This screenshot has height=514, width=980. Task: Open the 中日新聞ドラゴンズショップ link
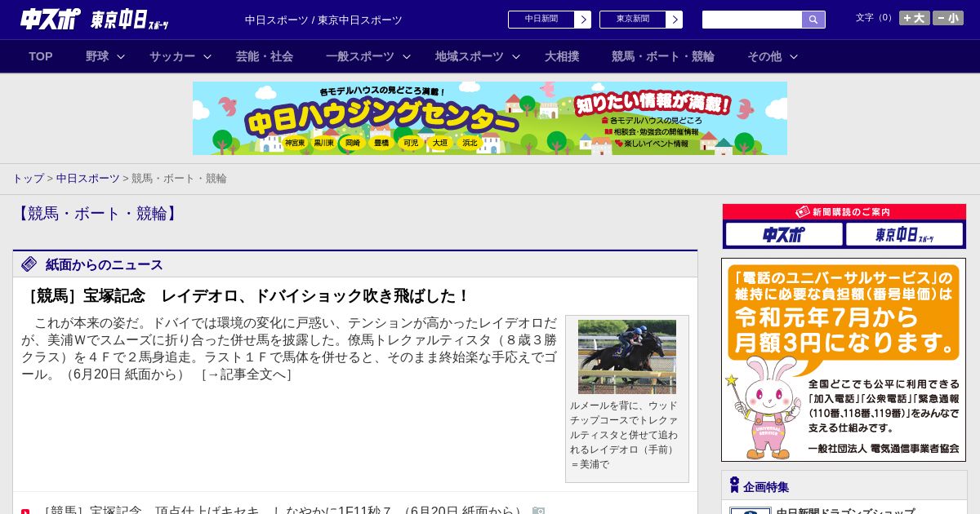(845, 511)
